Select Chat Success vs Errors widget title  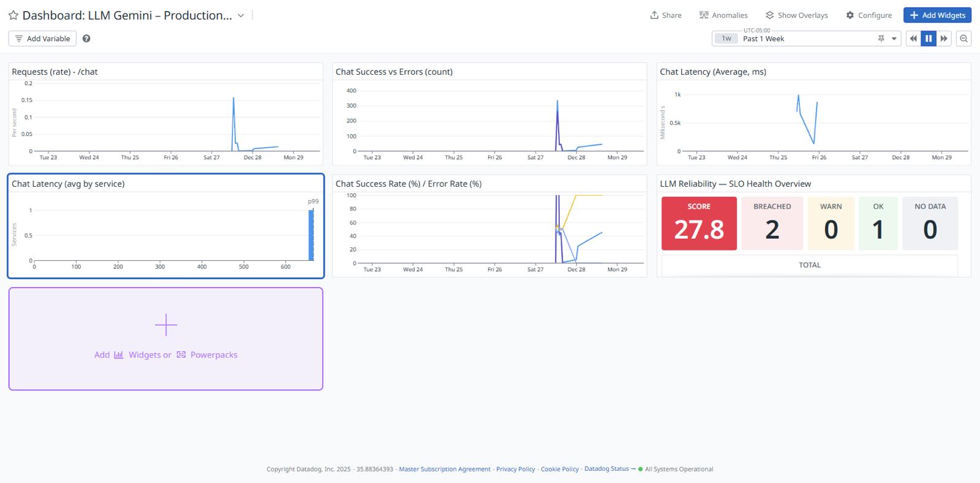point(394,72)
